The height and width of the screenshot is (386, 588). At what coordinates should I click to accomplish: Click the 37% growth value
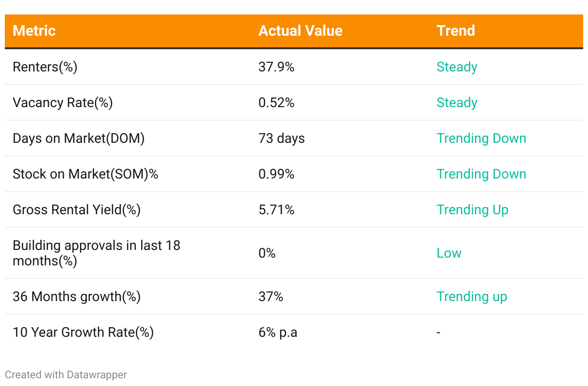(271, 297)
